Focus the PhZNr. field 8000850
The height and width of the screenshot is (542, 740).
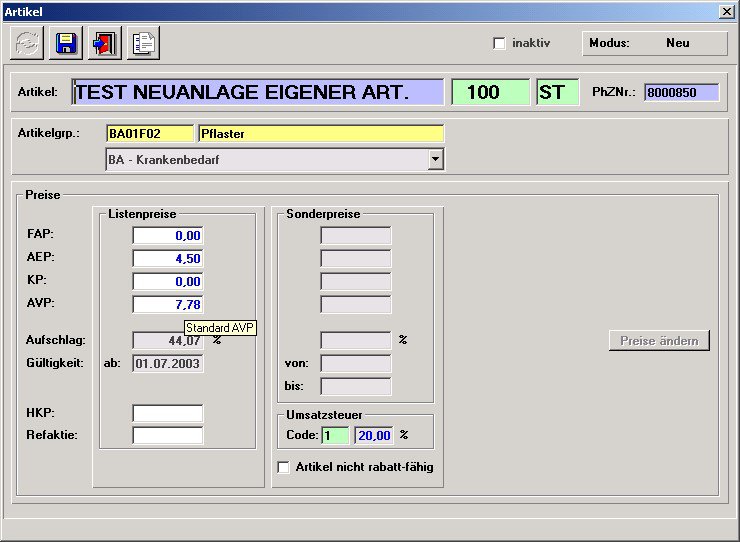(681, 92)
